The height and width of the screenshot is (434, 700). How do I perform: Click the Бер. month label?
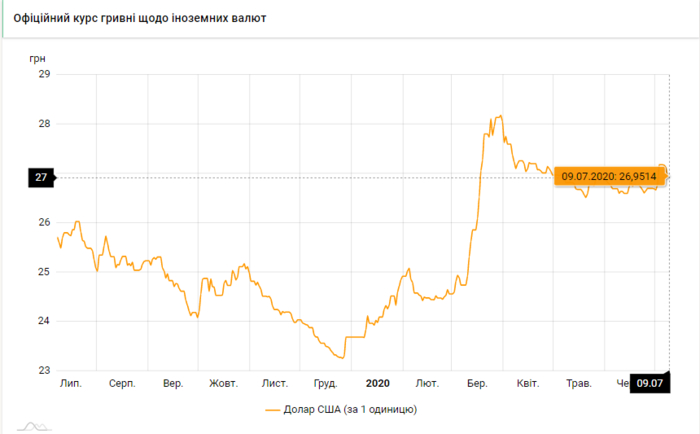point(477,383)
